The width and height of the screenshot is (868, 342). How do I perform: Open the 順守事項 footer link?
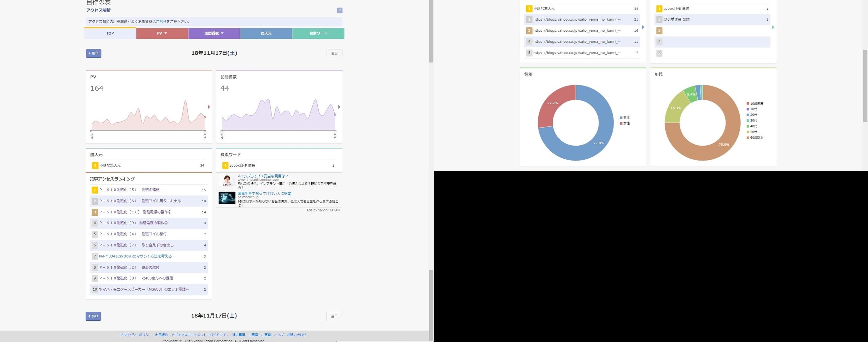(238, 335)
